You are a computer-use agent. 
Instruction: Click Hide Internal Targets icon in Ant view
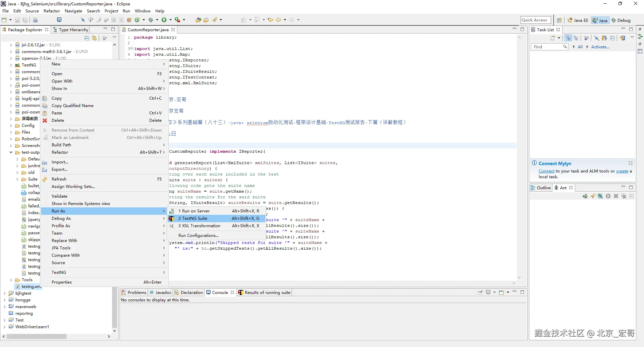pyautogui.click(x=600, y=196)
